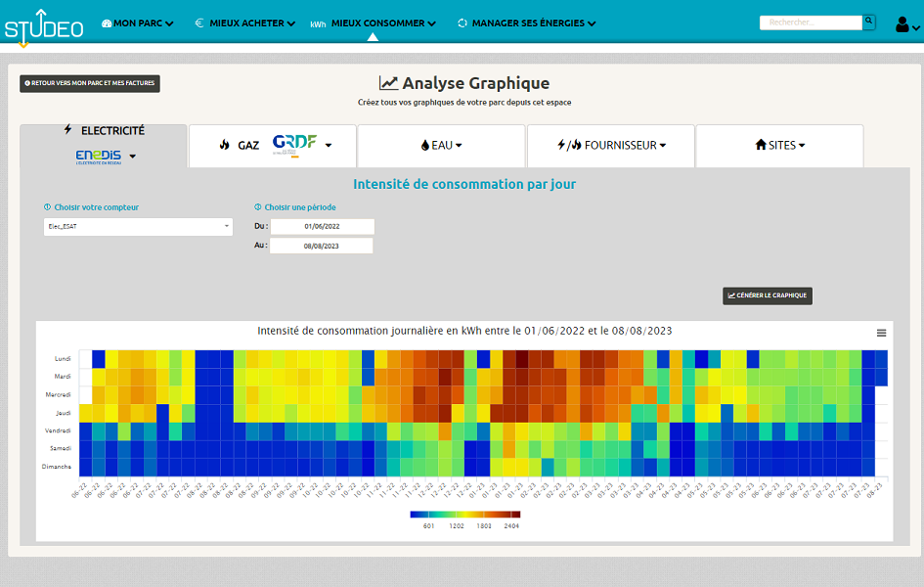The width and height of the screenshot is (924, 587).
Task: Open the user account icon menu
Action: point(902,24)
